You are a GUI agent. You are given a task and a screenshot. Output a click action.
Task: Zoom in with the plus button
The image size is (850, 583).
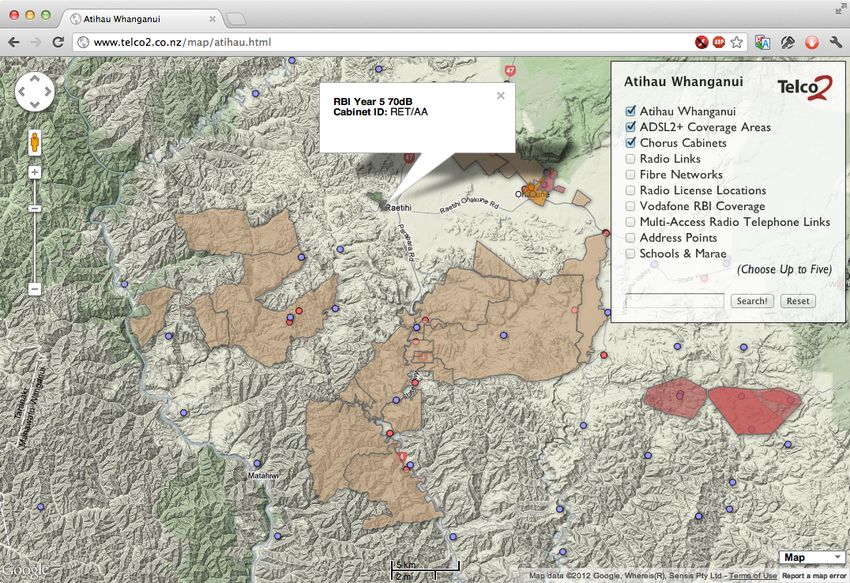point(35,173)
